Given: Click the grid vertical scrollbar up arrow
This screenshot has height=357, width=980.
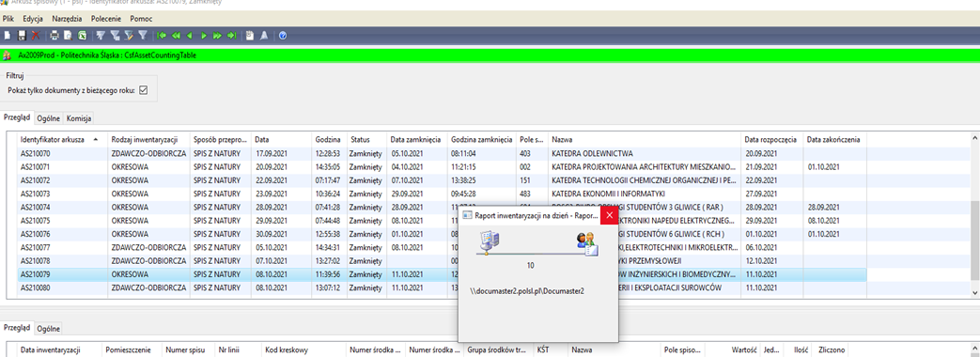Looking at the screenshot, I should point(974,138).
